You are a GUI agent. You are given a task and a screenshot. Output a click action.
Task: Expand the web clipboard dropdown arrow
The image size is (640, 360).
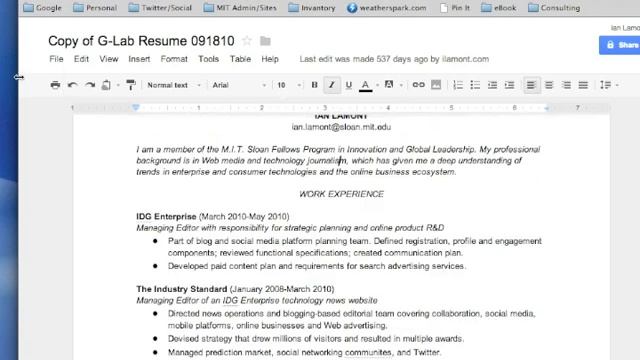pos(118,85)
